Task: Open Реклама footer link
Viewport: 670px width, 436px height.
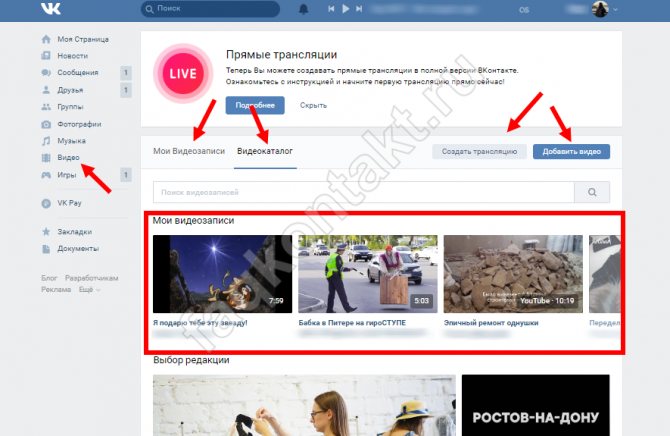Action: [56, 290]
